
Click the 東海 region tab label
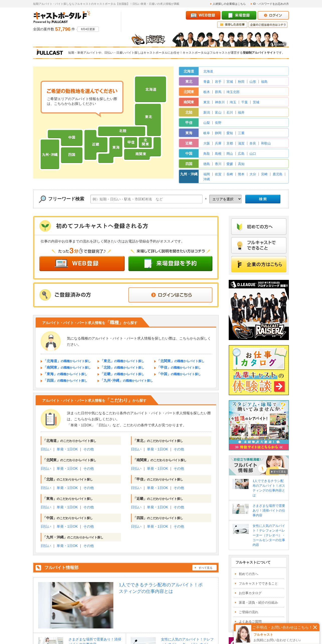189,133
